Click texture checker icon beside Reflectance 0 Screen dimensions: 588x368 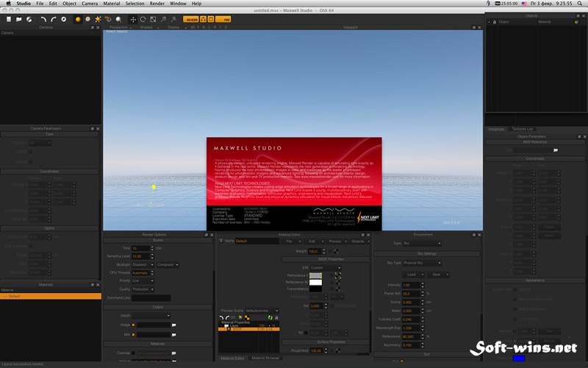pyautogui.click(x=338, y=275)
